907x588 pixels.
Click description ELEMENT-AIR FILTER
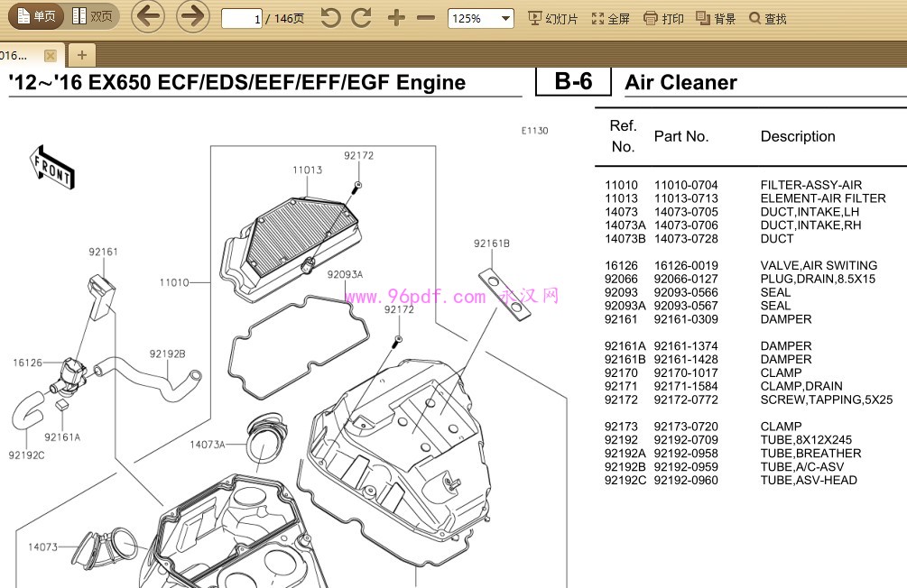click(x=823, y=198)
